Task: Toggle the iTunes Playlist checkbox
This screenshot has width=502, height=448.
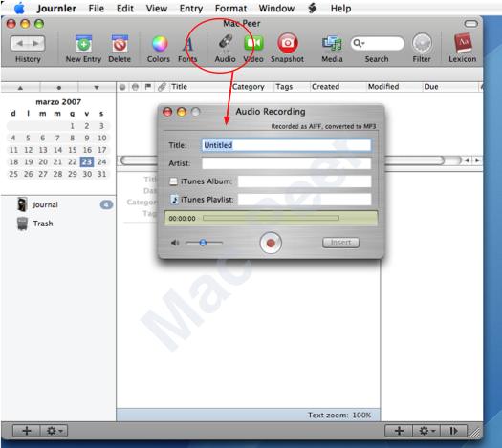Action: point(174,200)
